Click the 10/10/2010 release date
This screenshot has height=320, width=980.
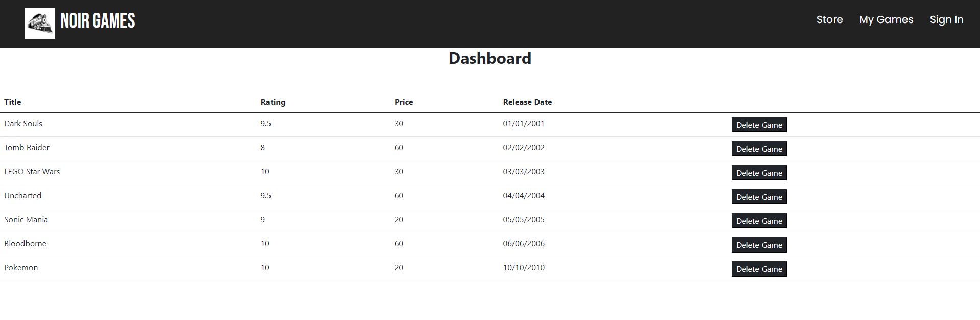tap(524, 267)
